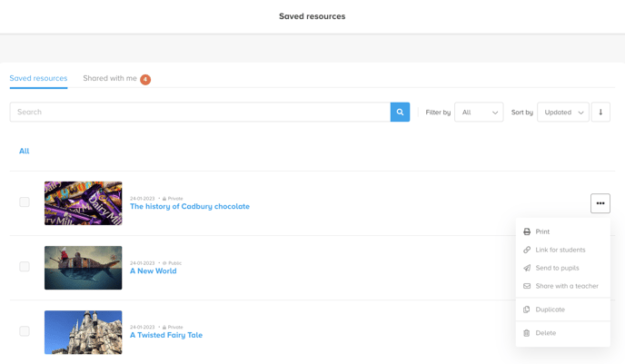Select the All category filter link
625x364 pixels.
coord(25,151)
